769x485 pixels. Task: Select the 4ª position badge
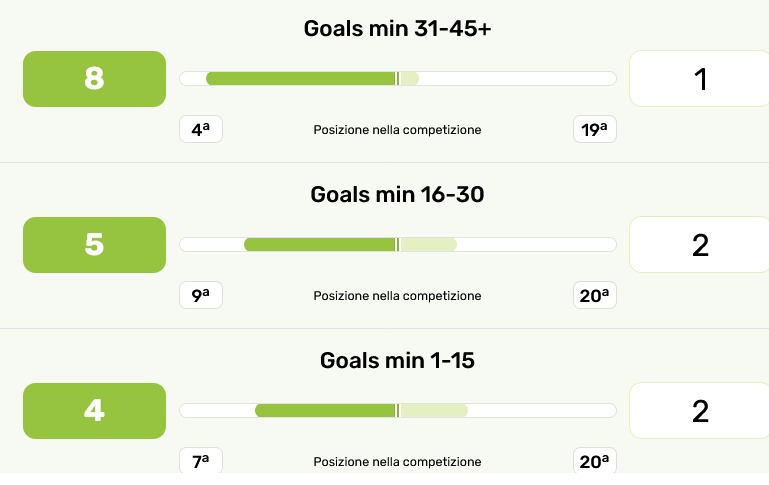point(200,129)
